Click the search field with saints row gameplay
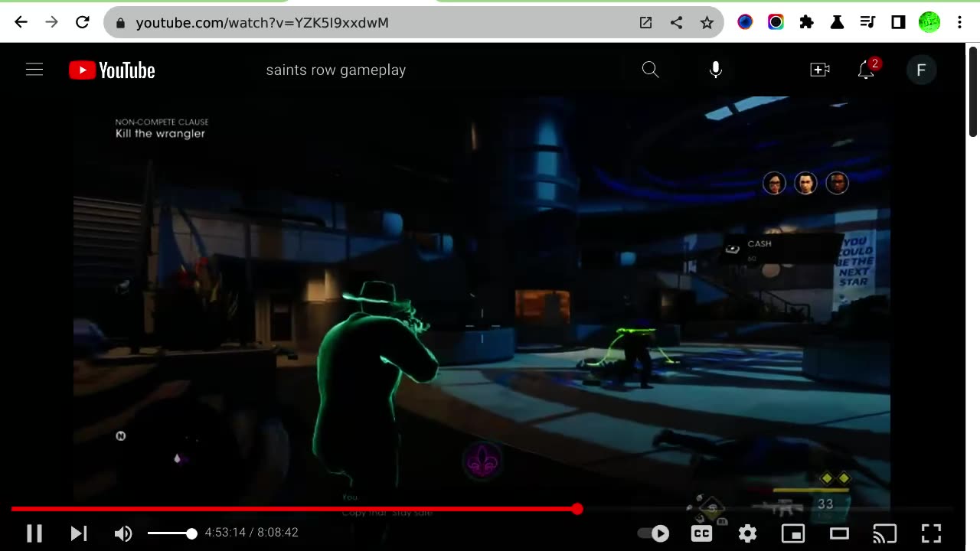The height and width of the screenshot is (551, 980). pyautogui.click(x=444, y=70)
